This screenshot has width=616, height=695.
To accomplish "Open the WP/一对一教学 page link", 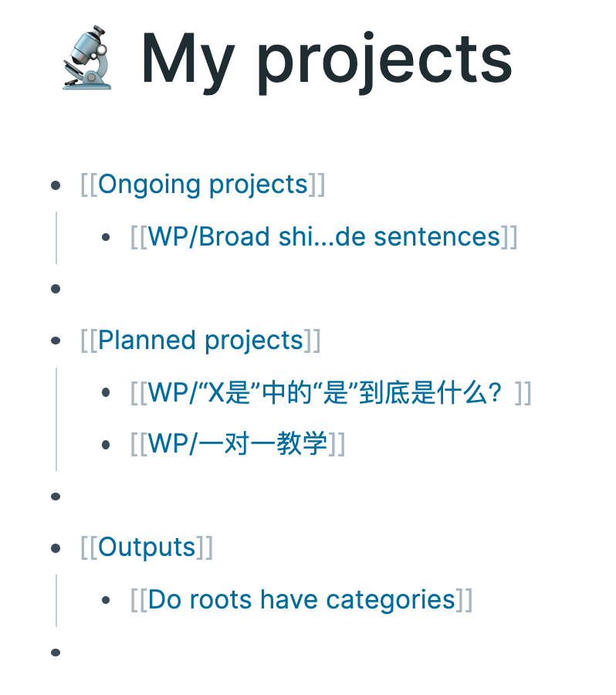I will coord(237,443).
